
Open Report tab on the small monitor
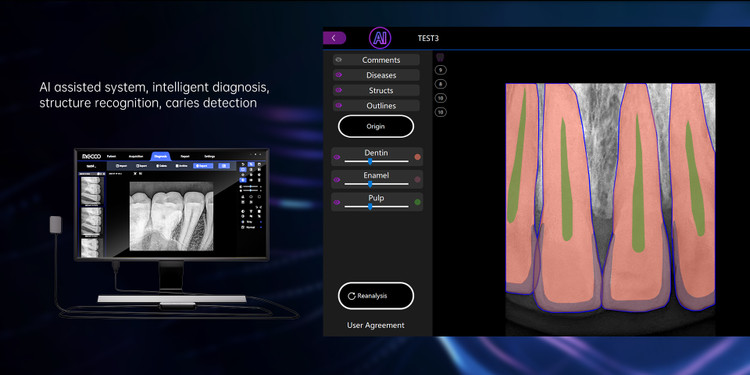click(184, 156)
